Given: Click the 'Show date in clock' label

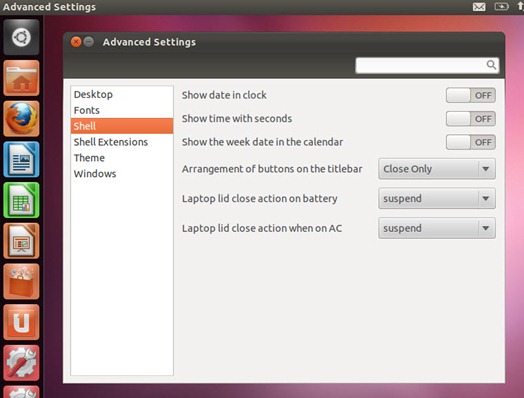Looking at the screenshot, I should point(224,95).
